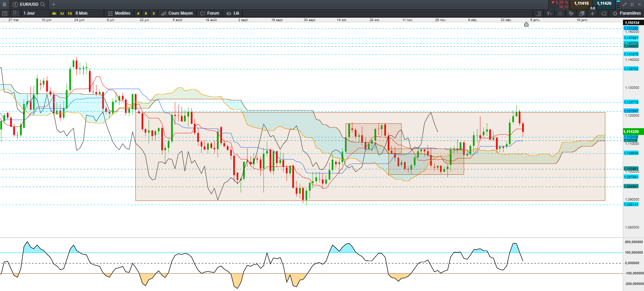
Task: Switch to the 4h timeframe shortcut
Action: click(54, 14)
